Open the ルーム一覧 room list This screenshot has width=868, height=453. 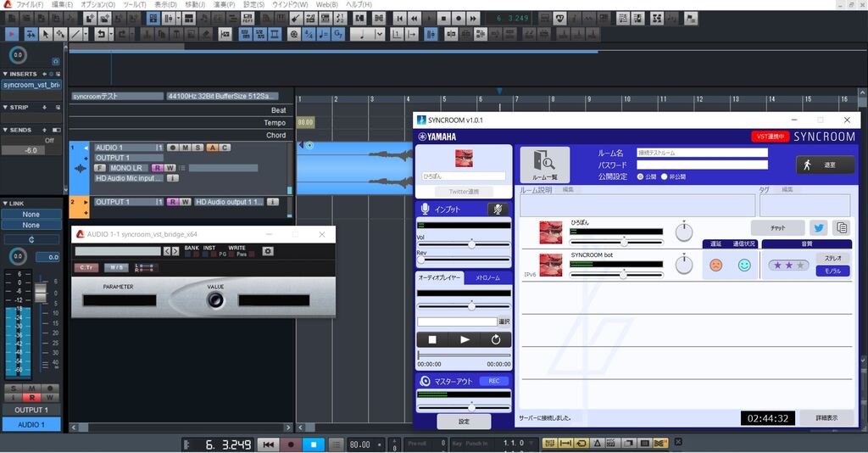click(545, 165)
